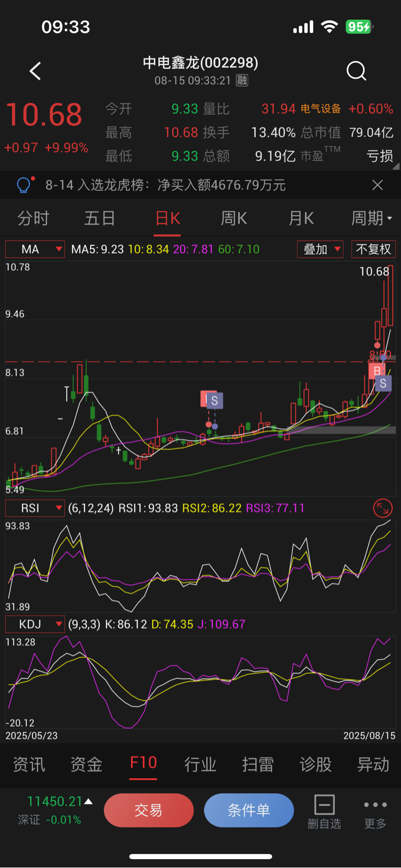Open the MA indicator dropdown
This screenshot has height=868, width=401.
click(35, 249)
